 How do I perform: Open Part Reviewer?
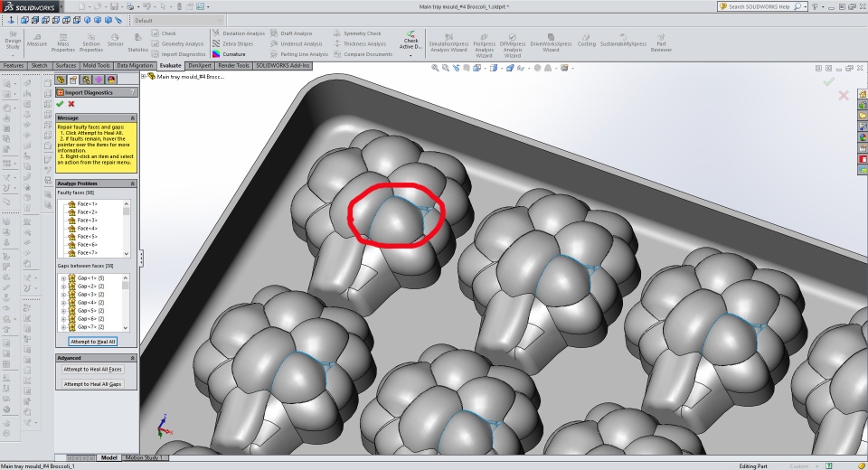(661, 42)
